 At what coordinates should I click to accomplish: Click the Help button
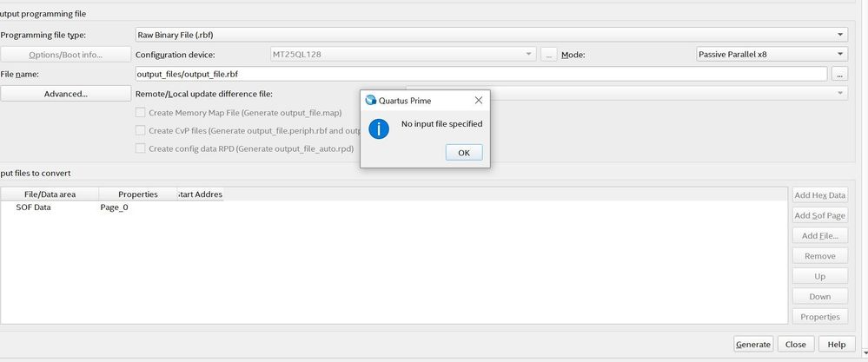click(837, 345)
